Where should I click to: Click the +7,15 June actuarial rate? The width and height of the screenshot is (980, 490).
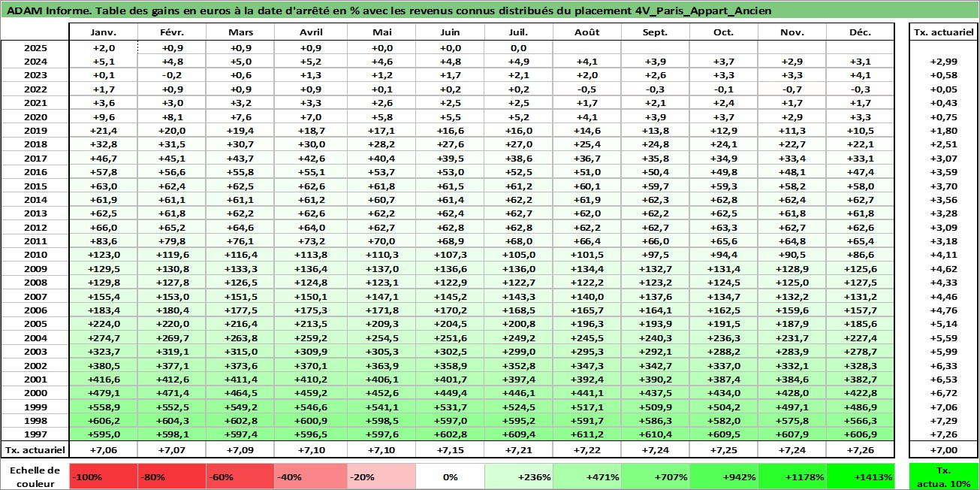[448, 449]
